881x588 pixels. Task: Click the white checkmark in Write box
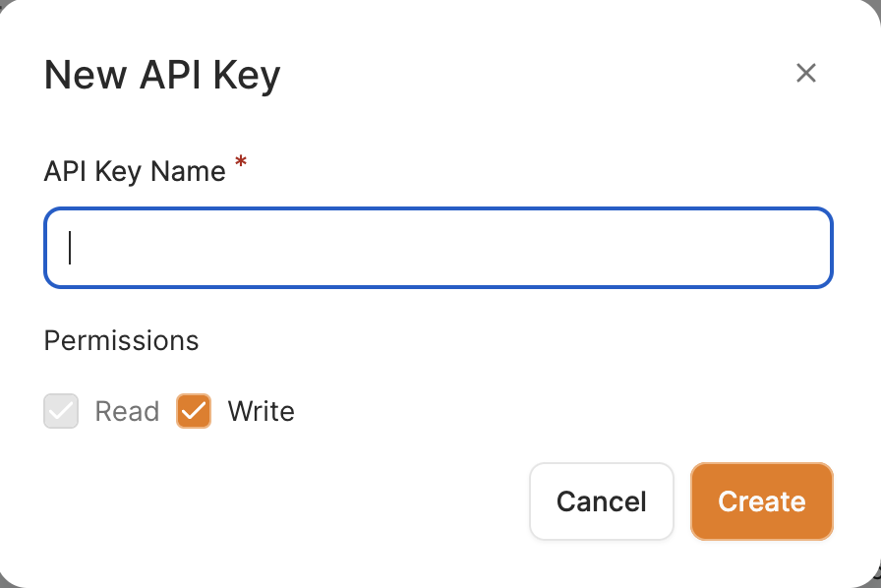tap(194, 411)
